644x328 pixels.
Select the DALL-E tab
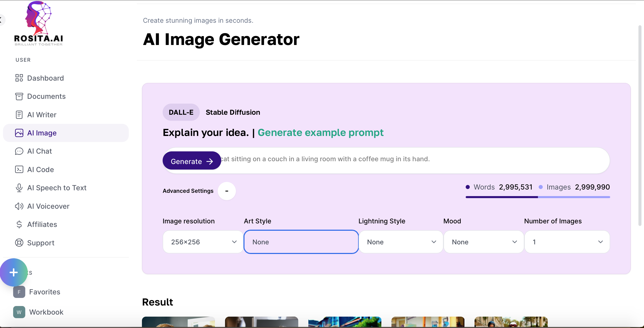[x=181, y=112]
